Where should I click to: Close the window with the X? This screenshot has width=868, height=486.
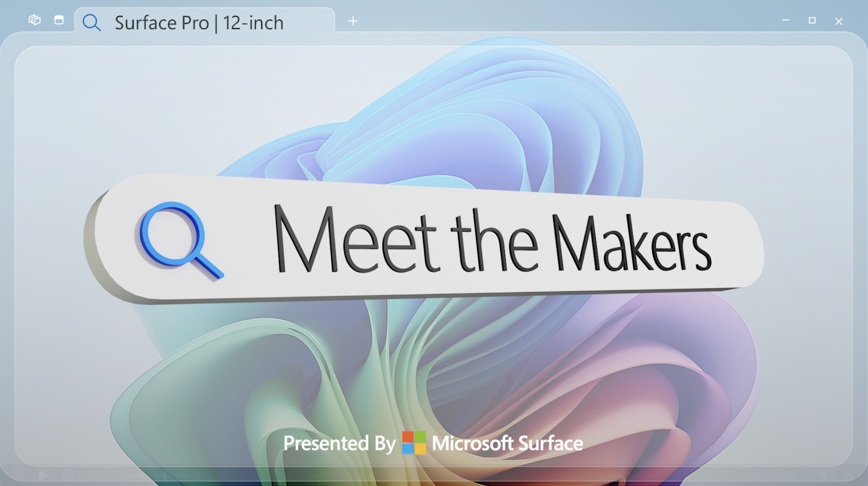pyautogui.click(x=839, y=21)
